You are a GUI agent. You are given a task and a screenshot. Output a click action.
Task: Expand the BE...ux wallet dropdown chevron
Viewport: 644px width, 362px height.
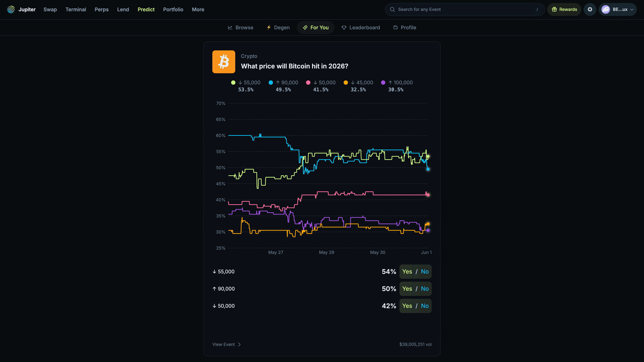(632, 9)
